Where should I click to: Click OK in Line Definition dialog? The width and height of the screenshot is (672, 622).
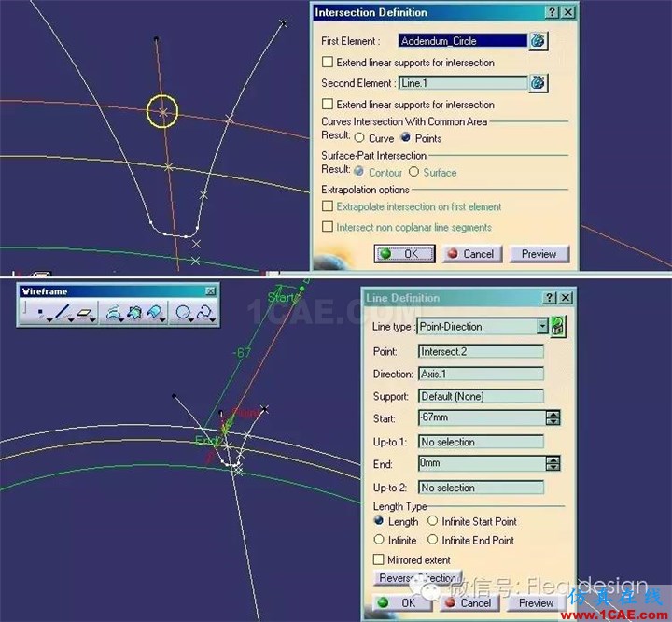[401, 602]
